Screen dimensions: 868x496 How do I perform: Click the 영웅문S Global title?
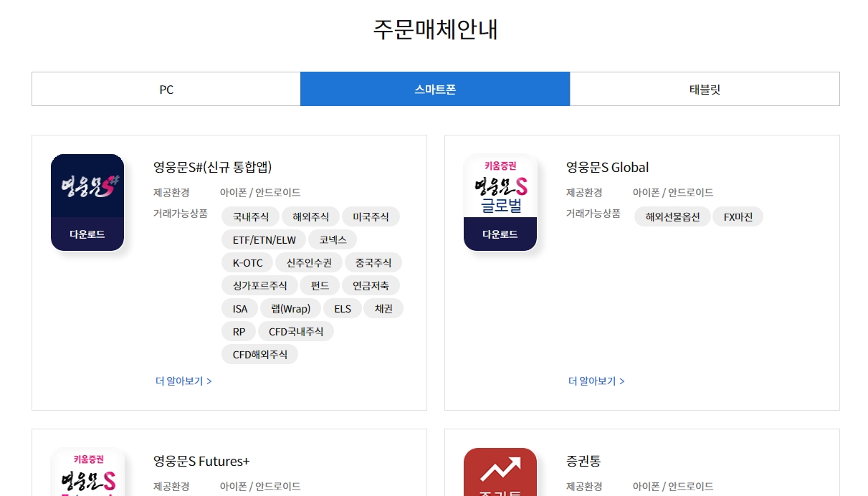coord(607,167)
